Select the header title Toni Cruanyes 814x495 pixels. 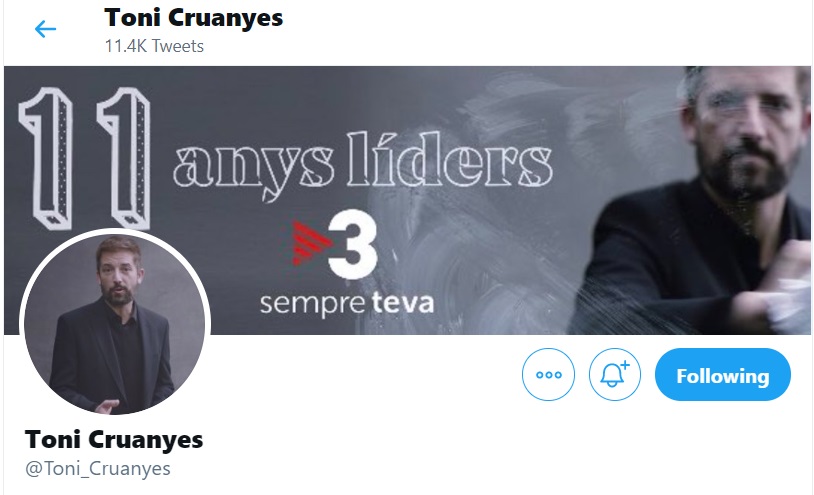pos(194,18)
